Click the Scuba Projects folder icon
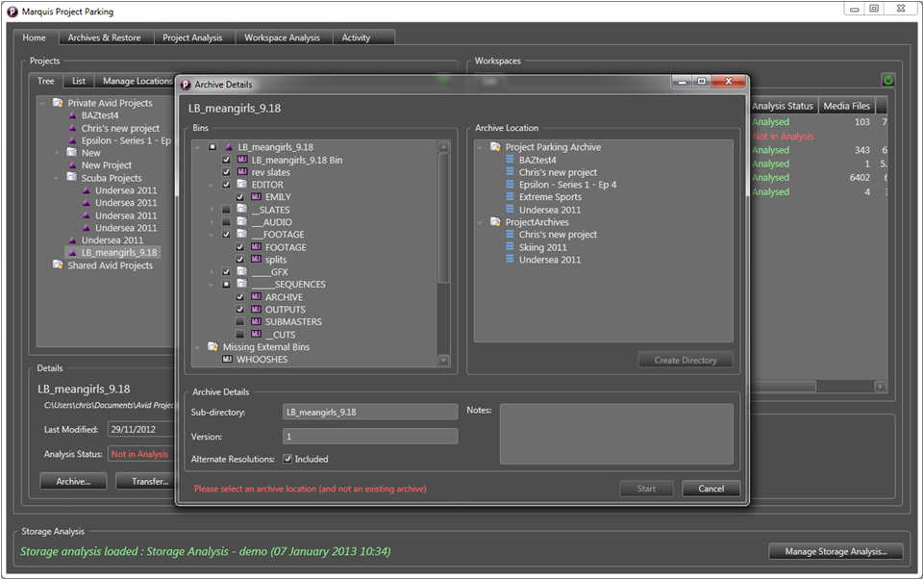This screenshot has width=924, height=580. click(72, 177)
